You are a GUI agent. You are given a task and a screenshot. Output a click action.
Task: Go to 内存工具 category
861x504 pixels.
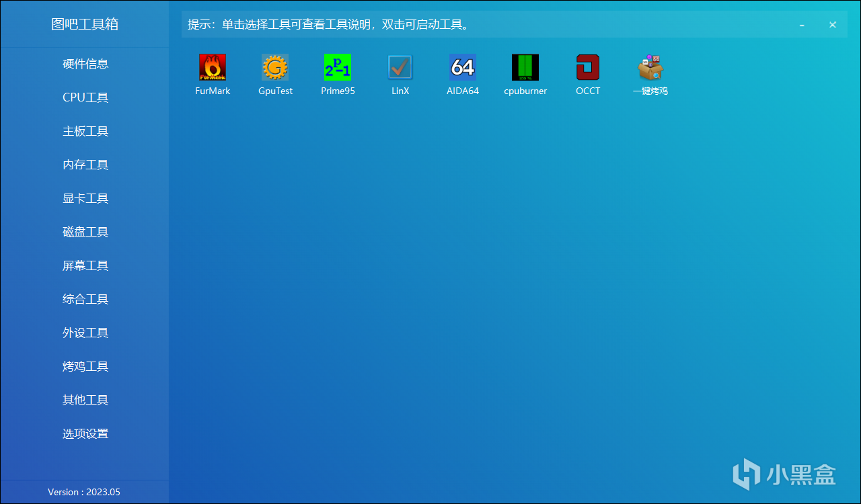(85, 165)
